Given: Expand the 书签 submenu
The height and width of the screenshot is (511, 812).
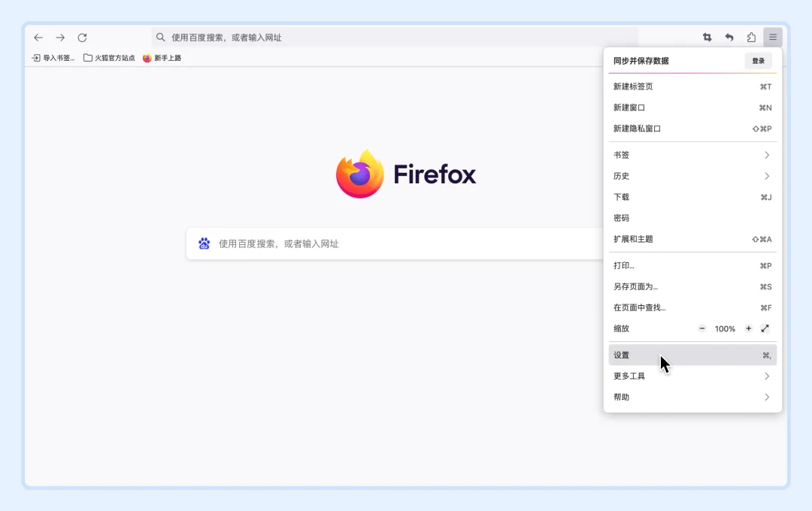Looking at the screenshot, I should tap(692, 155).
